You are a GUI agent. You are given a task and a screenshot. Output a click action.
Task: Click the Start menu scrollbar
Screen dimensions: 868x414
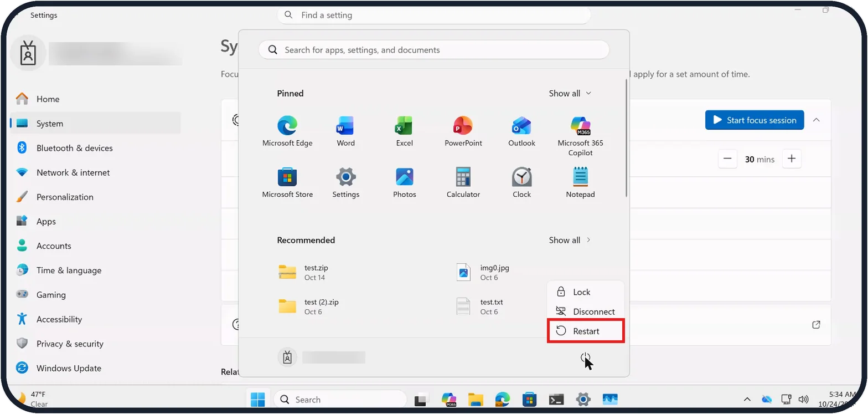[x=626, y=137]
